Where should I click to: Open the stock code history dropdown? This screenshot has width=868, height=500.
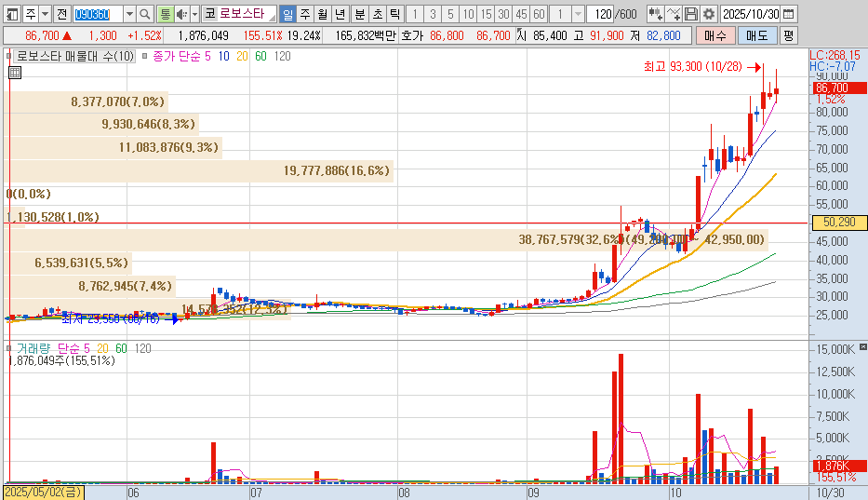pyautogui.click(x=129, y=14)
